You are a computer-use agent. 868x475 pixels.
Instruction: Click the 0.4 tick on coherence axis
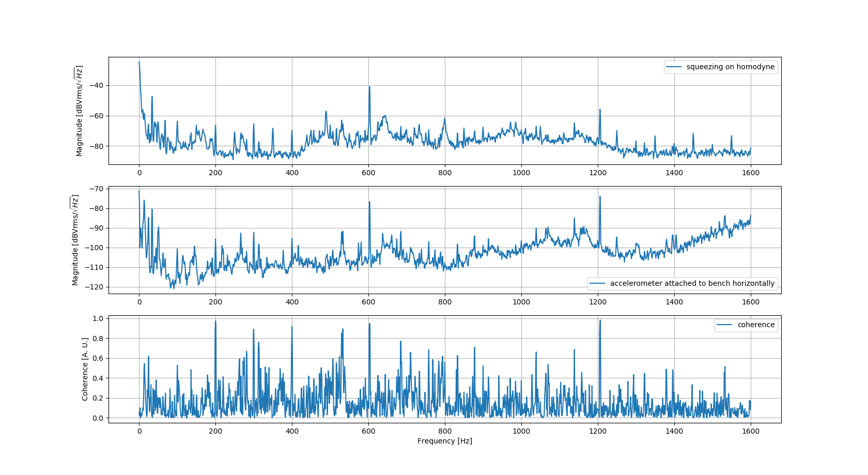coord(98,378)
